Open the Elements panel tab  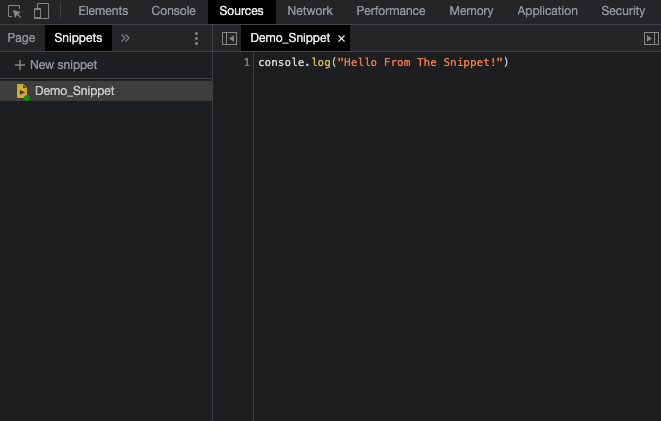[x=103, y=11]
